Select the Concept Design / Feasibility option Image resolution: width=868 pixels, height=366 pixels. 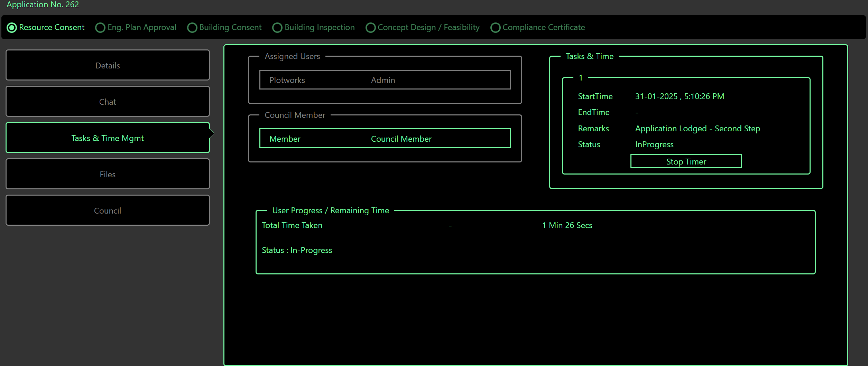[x=370, y=27]
